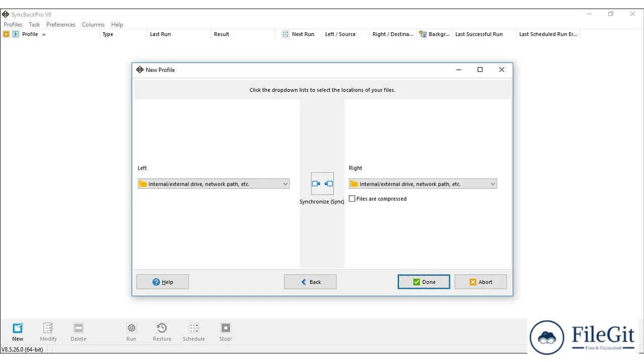Screen dimensions: 644x362
Task: Click the icon beside Backgr... column
Action: [423, 34]
